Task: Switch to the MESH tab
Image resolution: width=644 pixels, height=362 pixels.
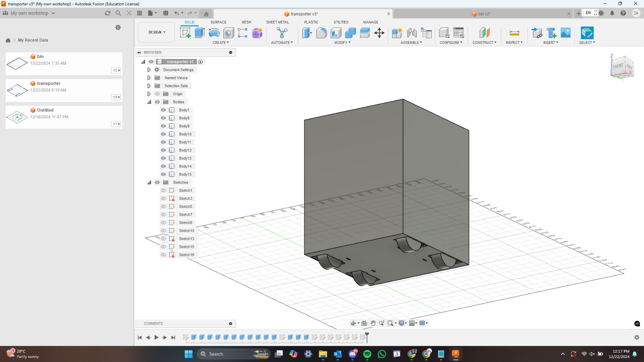Action: pyautogui.click(x=246, y=22)
